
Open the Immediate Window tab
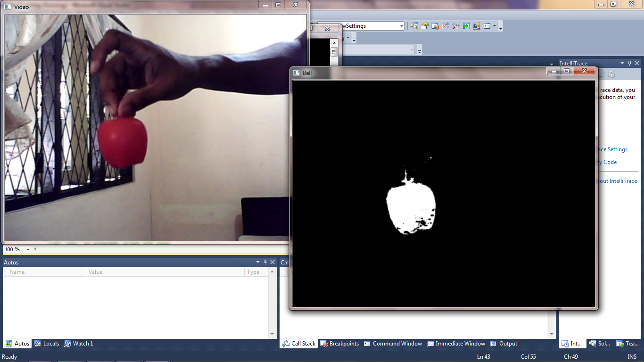click(456, 344)
